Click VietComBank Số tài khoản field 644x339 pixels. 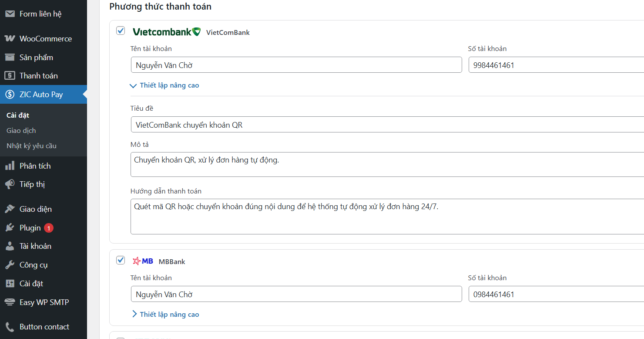click(556, 65)
